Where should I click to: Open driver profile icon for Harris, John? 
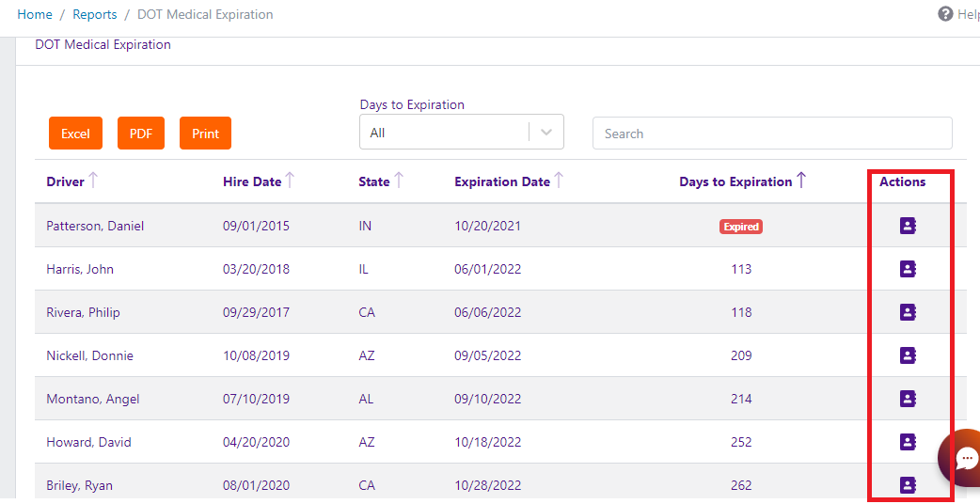coord(908,269)
